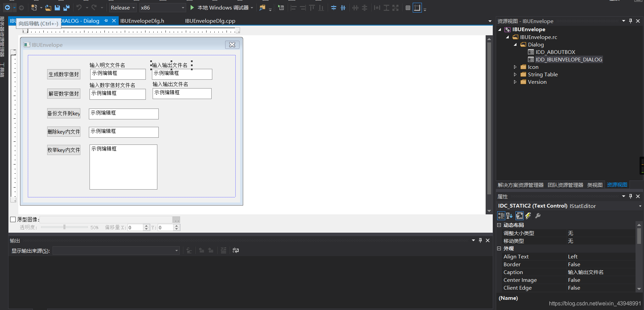This screenshot has width=644, height=310.
Task: Click the open file folder icon
Action: (48, 7)
